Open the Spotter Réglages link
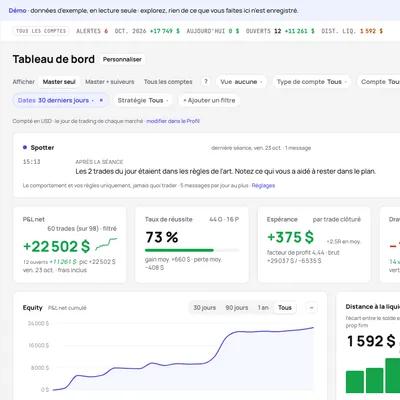This screenshot has height=400, width=400. pyautogui.click(x=263, y=185)
